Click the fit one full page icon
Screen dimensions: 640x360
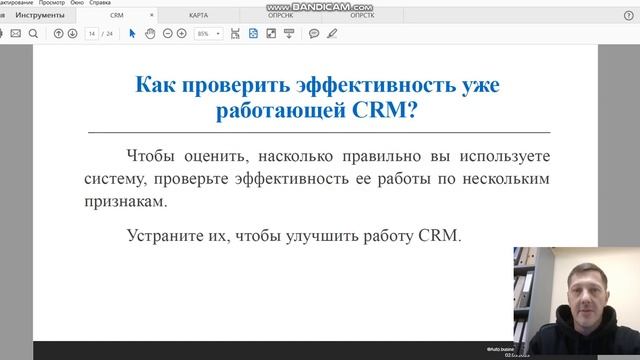click(253, 33)
